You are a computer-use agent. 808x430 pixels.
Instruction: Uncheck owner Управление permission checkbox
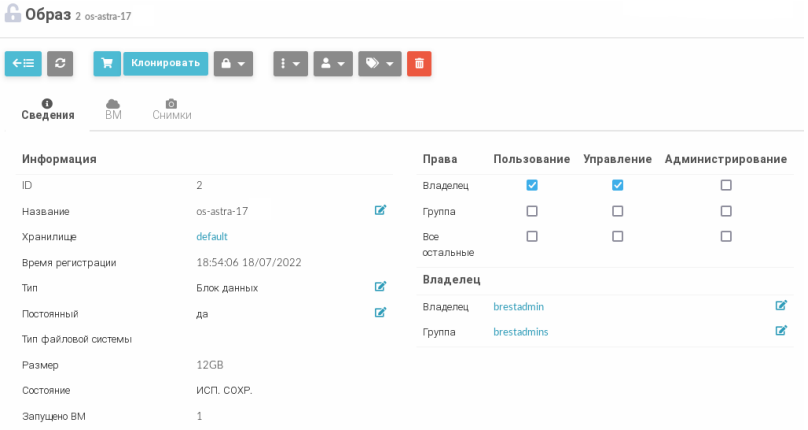(x=617, y=185)
